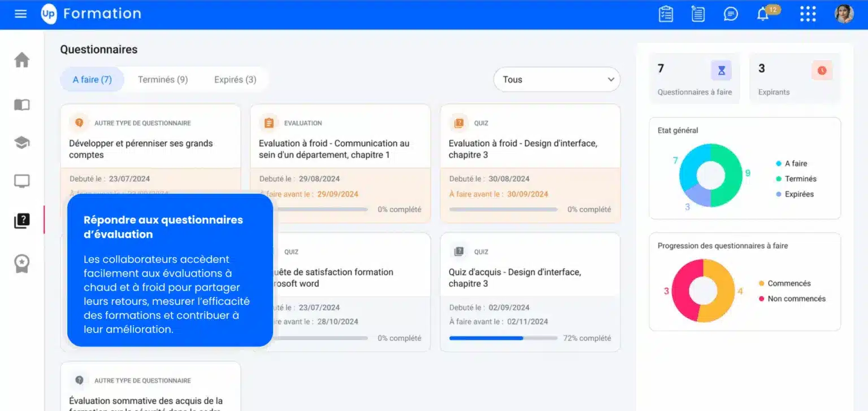Expand the Tous filter dropdown
The width and height of the screenshot is (868, 411).
coord(557,80)
